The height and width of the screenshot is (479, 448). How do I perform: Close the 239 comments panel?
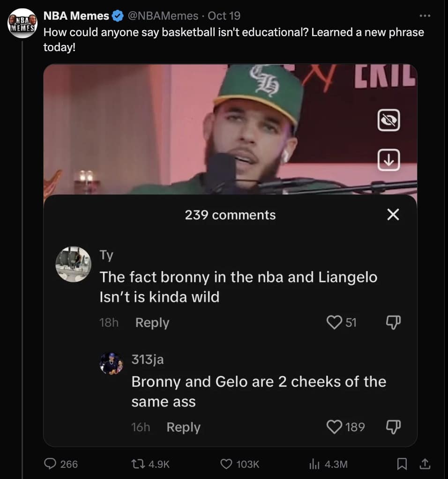point(393,215)
